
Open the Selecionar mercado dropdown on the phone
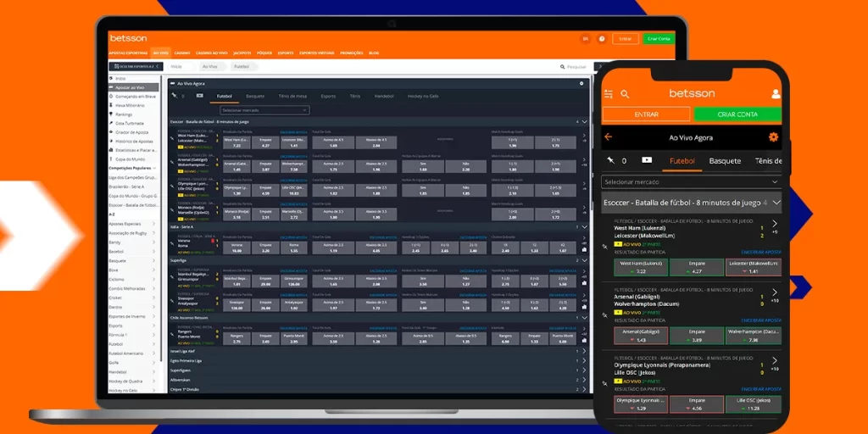[692, 181]
